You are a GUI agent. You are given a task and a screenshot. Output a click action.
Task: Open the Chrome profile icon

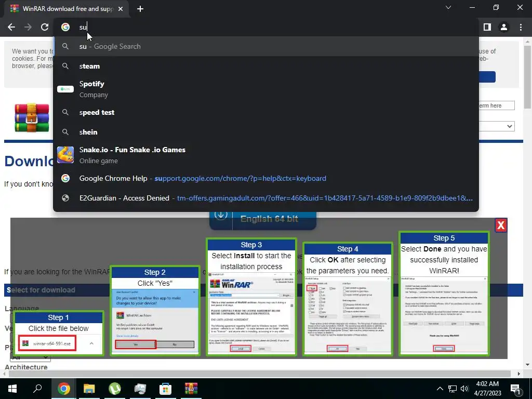(x=504, y=27)
